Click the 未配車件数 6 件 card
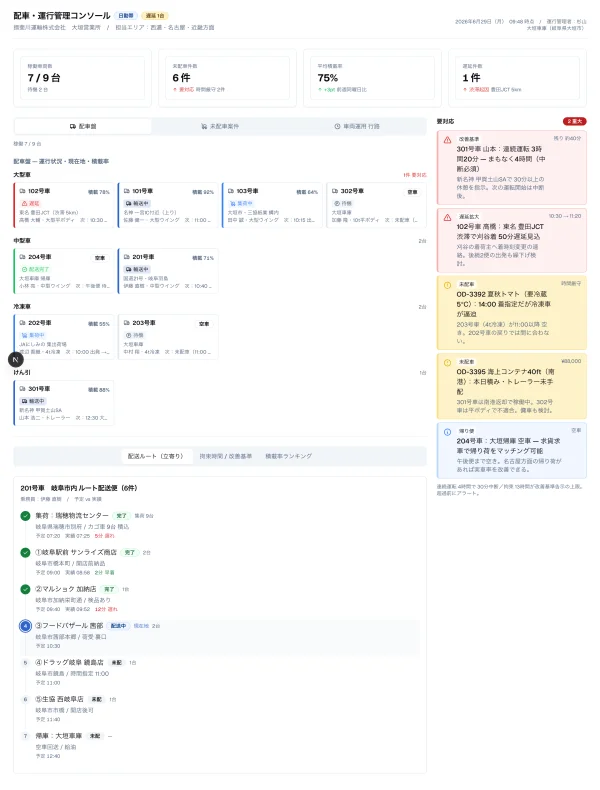 [x=227, y=78]
